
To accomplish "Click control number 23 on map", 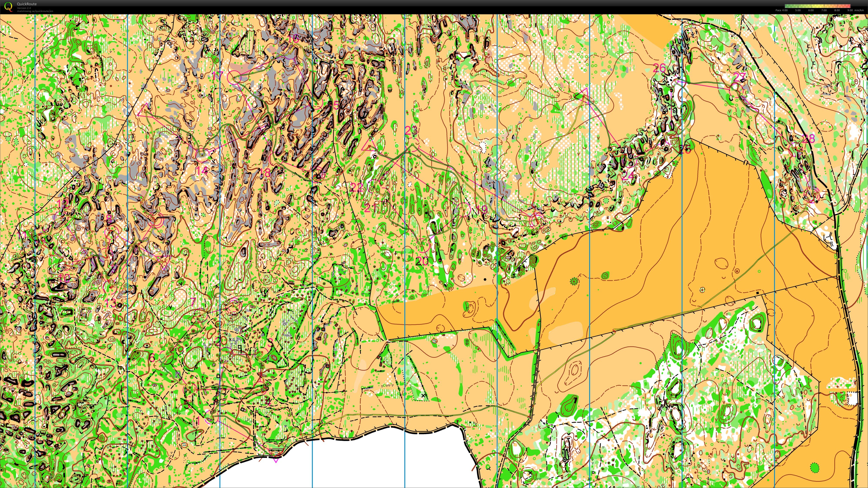I will click(411, 130).
